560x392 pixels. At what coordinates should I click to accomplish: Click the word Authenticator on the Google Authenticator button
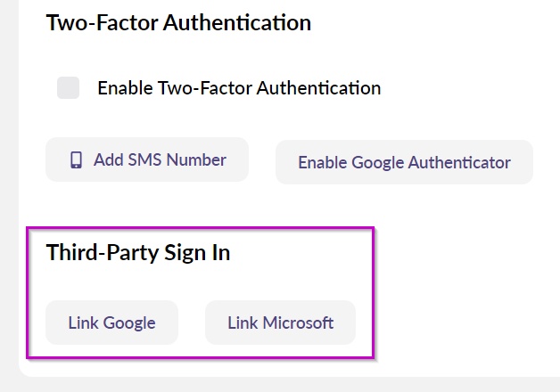[459, 163]
